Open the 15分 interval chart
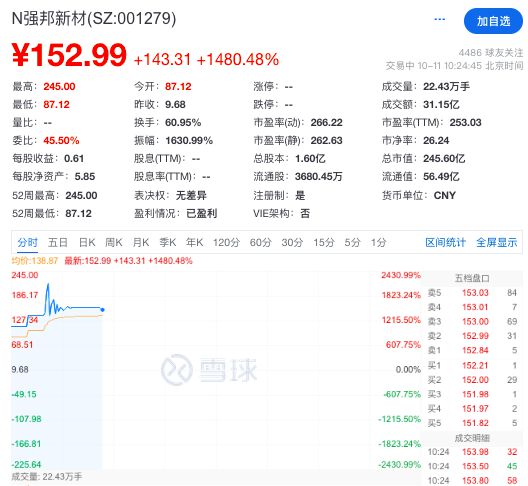528x486 pixels. 324,242
